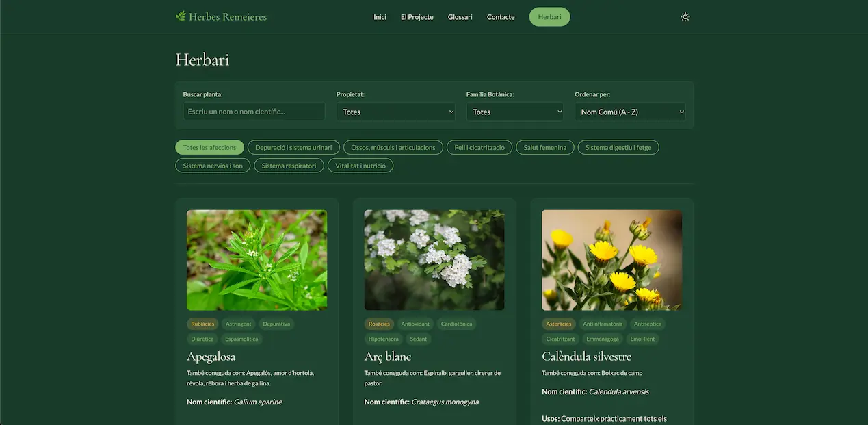
Task: Click the Astringent tag on Apegalosa
Action: [x=239, y=324]
